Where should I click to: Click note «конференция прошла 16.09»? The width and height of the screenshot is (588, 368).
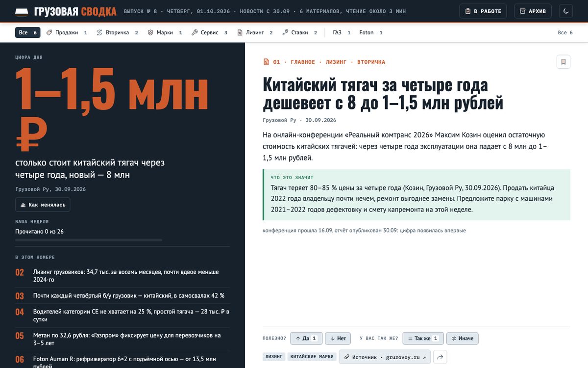point(364,230)
